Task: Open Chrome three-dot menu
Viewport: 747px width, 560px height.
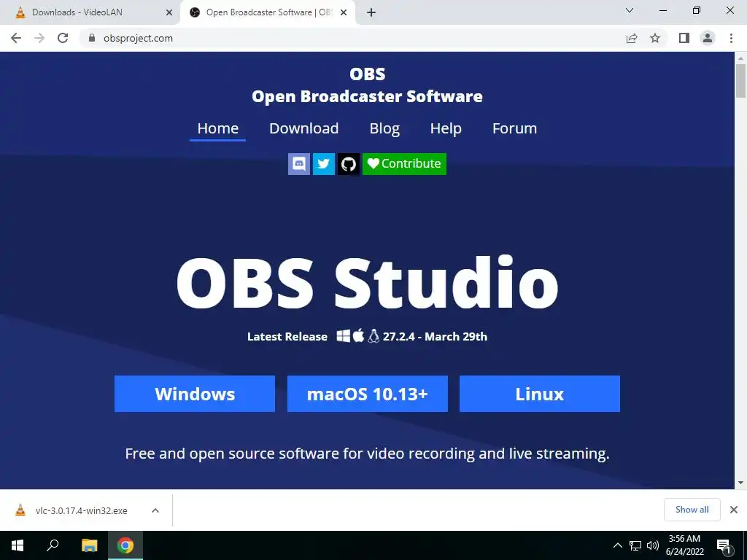Action: pyautogui.click(x=731, y=38)
